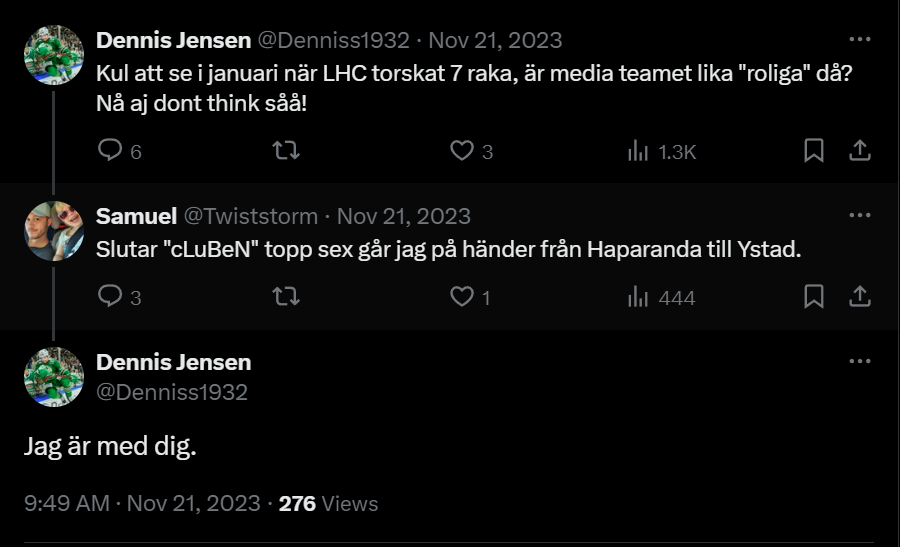The width and height of the screenshot is (900, 547).
Task: Open the @Twiststorm handle link
Action: pos(251,216)
